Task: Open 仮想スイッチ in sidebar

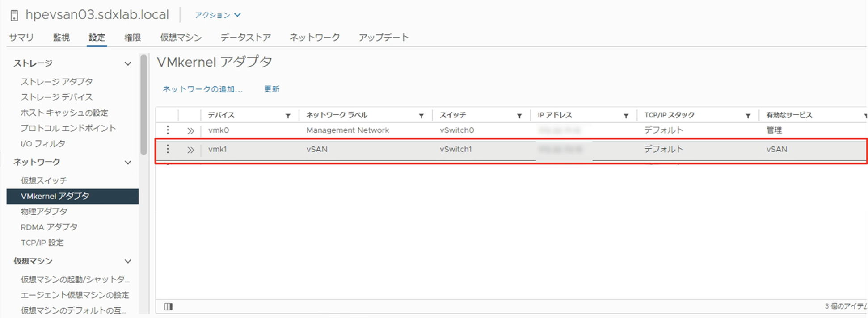Action: pyautogui.click(x=44, y=180)
